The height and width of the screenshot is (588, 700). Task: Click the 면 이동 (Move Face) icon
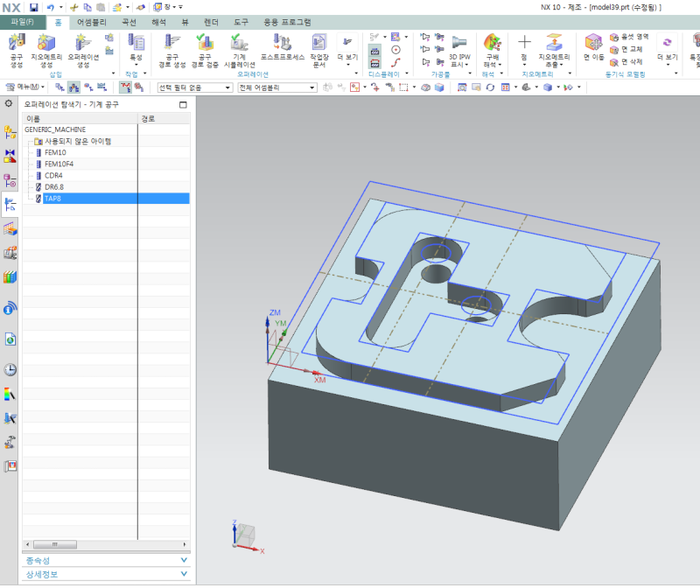click(594, 44)
